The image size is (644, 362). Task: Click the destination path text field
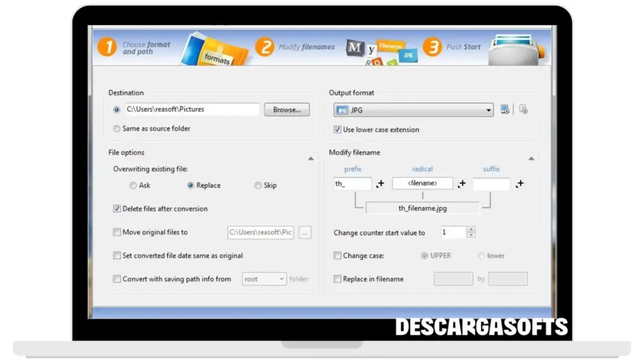pyautogui.click(x=192, y=109)
